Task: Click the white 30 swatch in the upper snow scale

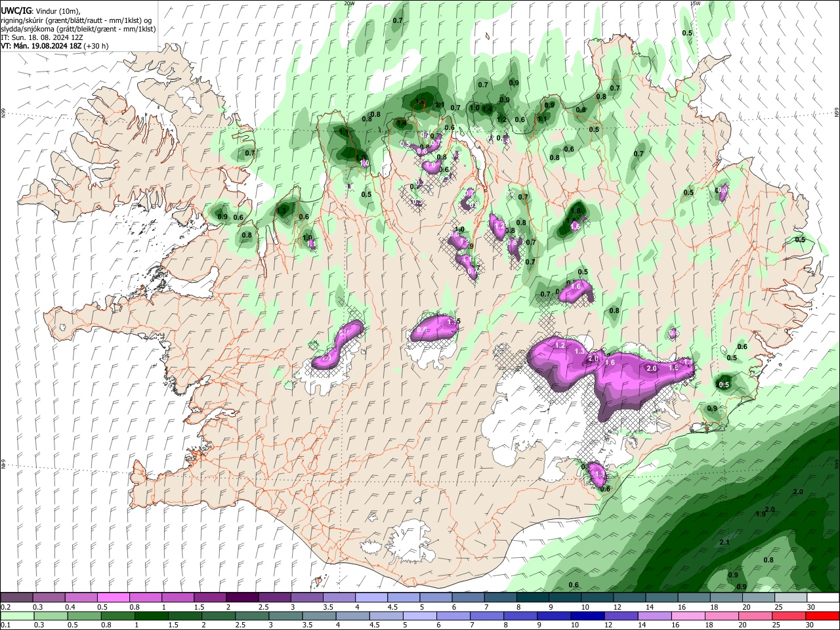Action: pyautogui.click(x=823, y=597)
